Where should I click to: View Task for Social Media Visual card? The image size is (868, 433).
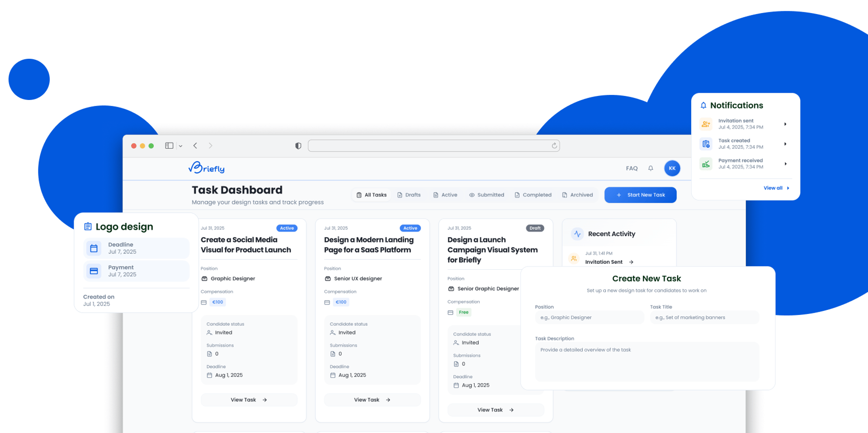[x=249, y=400]
